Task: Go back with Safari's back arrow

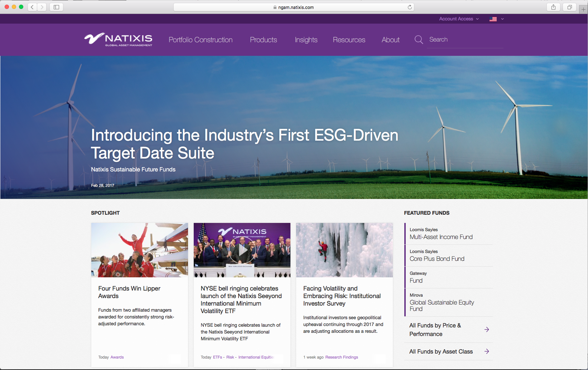Action: (32, 7)
